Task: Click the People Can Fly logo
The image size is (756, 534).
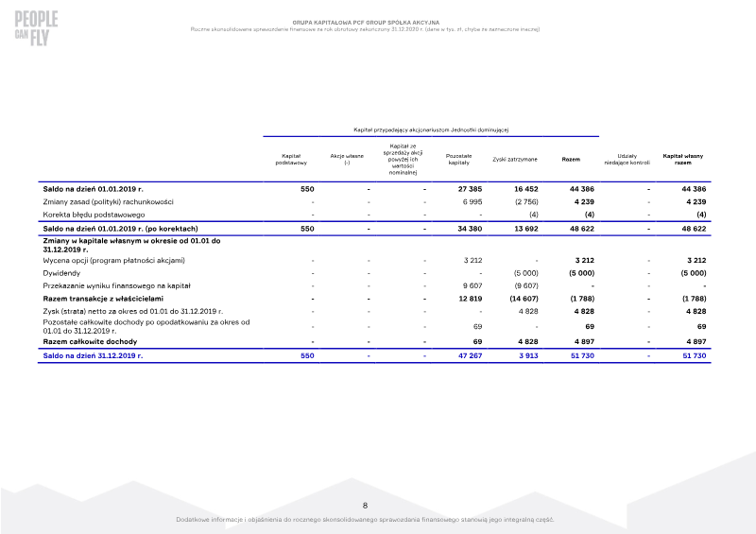Action: [36, 28]
